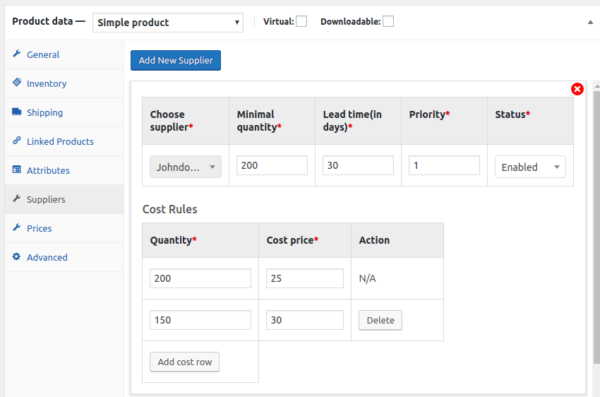The width and height of the screenshot is (600, 397).
Task: Click the Cost Rules heading
Action: (170, 209)
